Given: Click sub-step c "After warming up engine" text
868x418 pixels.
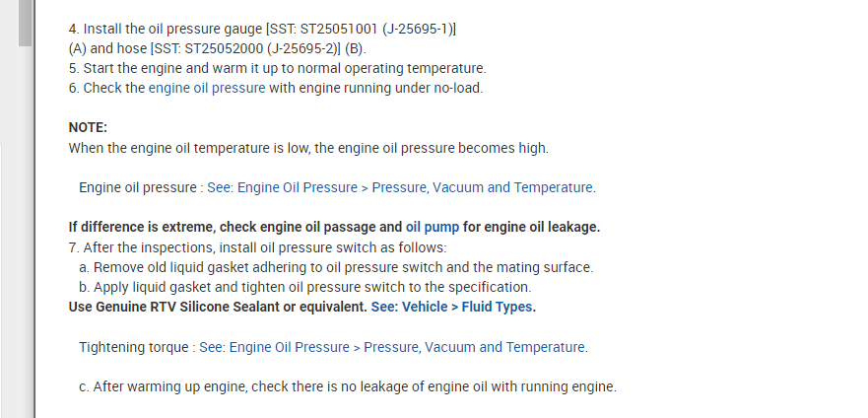Looking at the screenshot, I should pos(347,386).
